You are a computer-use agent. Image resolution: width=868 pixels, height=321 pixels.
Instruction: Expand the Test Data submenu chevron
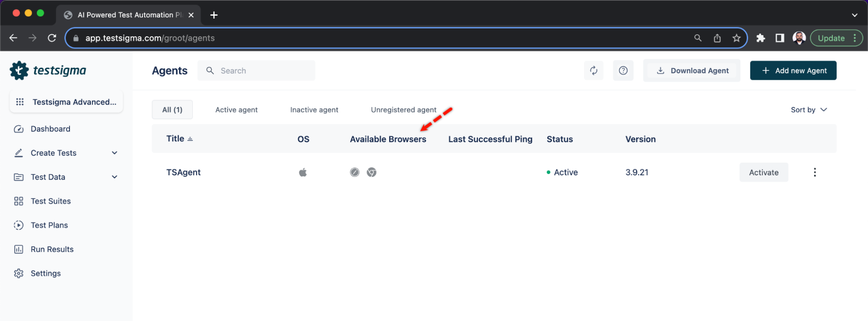tap(115, 177)
